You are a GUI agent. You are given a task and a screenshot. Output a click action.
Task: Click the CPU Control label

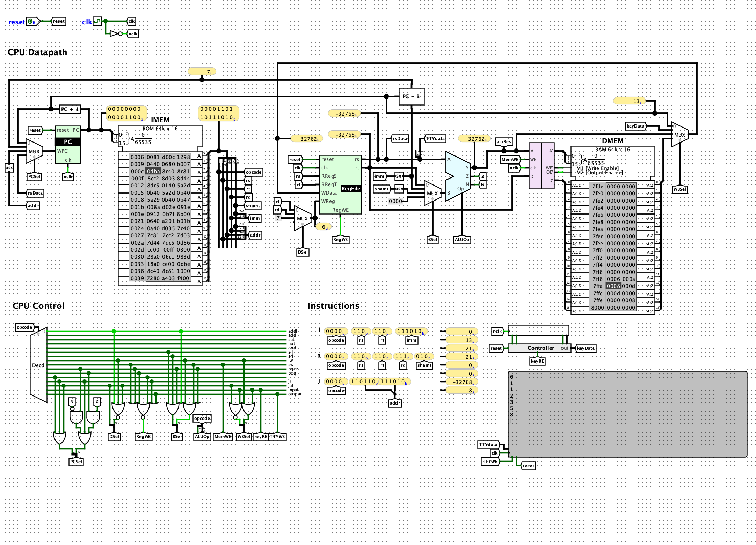pyautogui.click(x=38, y=306)
